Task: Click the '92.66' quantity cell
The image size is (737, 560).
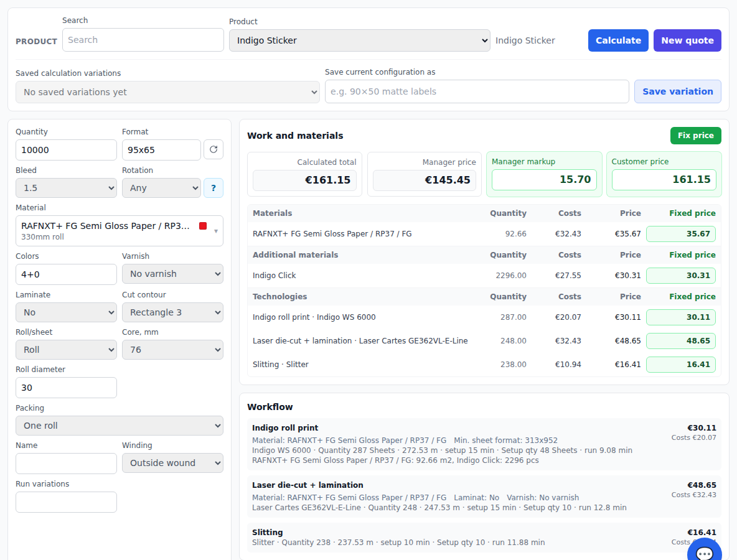Action: (x=515, y=234)
